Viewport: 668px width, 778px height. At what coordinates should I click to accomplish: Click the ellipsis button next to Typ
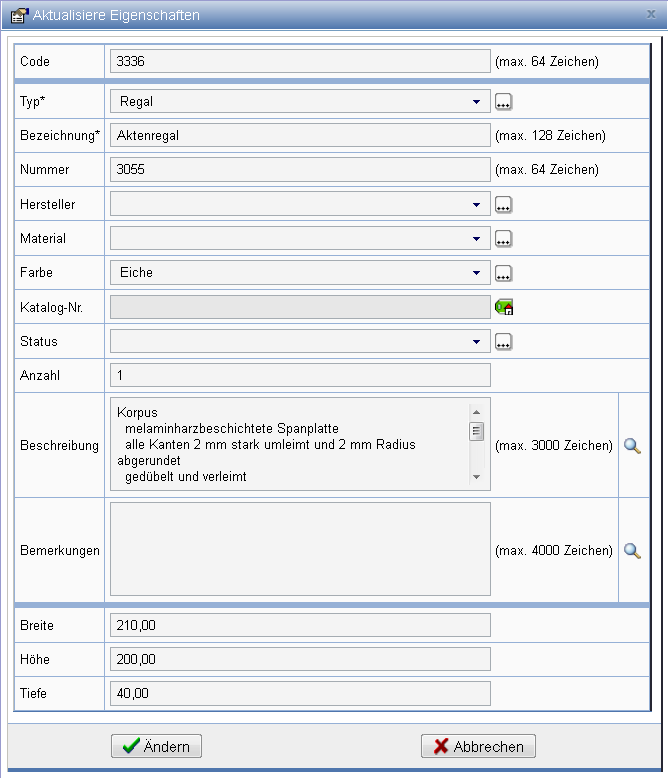pyautogui.click(x=503, y=101)
